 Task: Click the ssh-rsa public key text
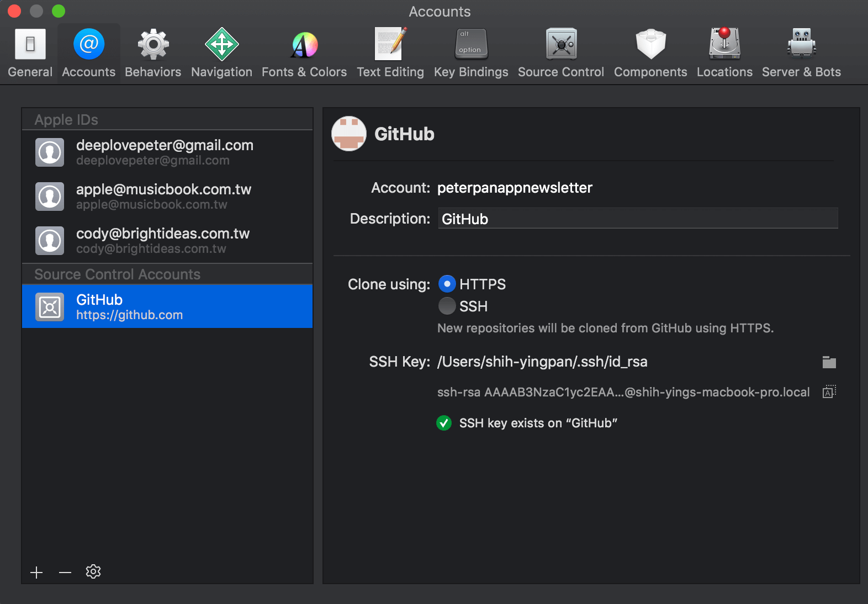click(623, 392)
